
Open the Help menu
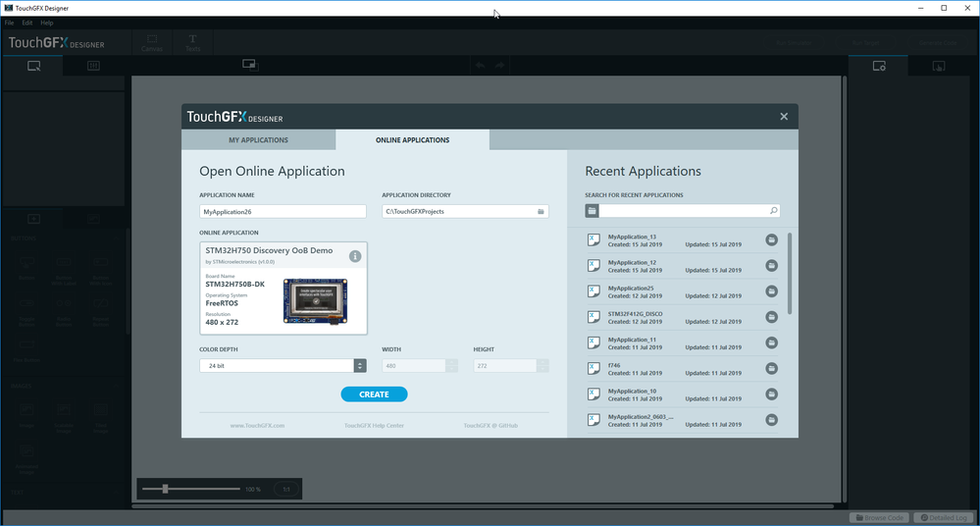point(47,23)
